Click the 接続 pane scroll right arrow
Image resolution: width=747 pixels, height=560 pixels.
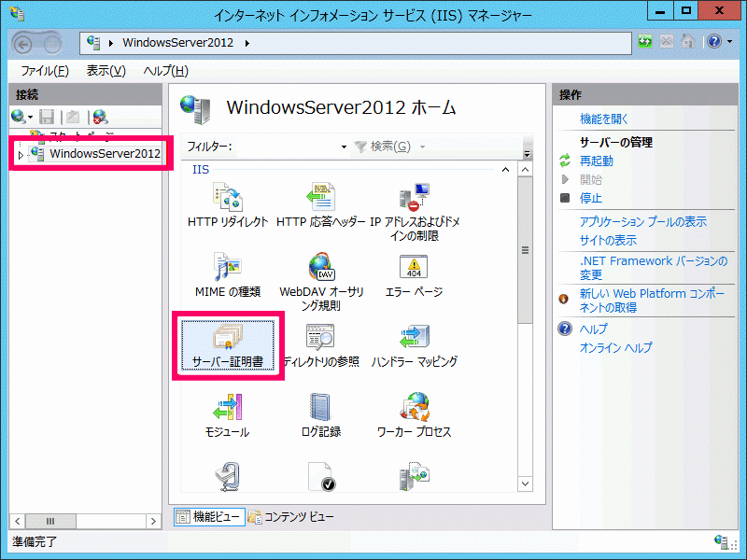(x=153, y=521)
